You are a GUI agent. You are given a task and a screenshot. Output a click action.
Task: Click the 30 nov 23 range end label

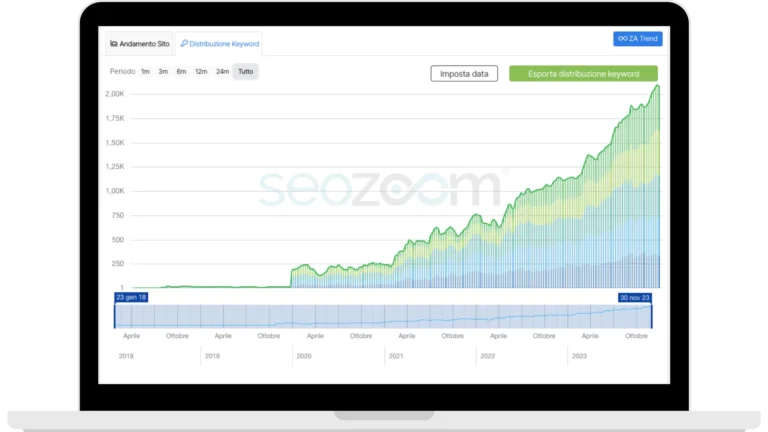(x=635, y=298)
